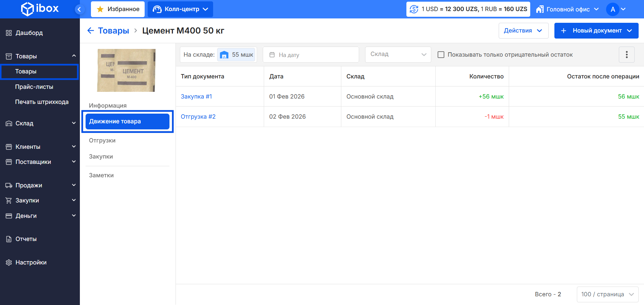Change the 100 / страница page size
This screenshot has width=644, height=305.
[607, 294]
